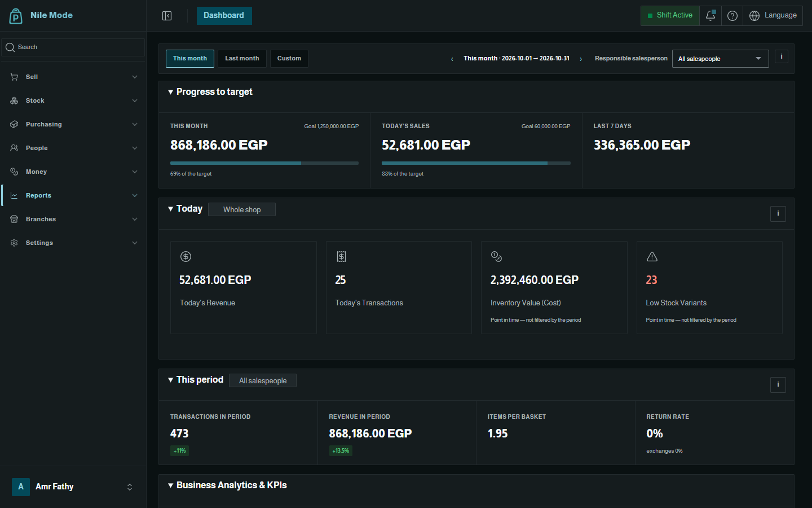Click the Branches store icon in sidebar
Viewport: 812px width, 508px height.
coord(14,219)
